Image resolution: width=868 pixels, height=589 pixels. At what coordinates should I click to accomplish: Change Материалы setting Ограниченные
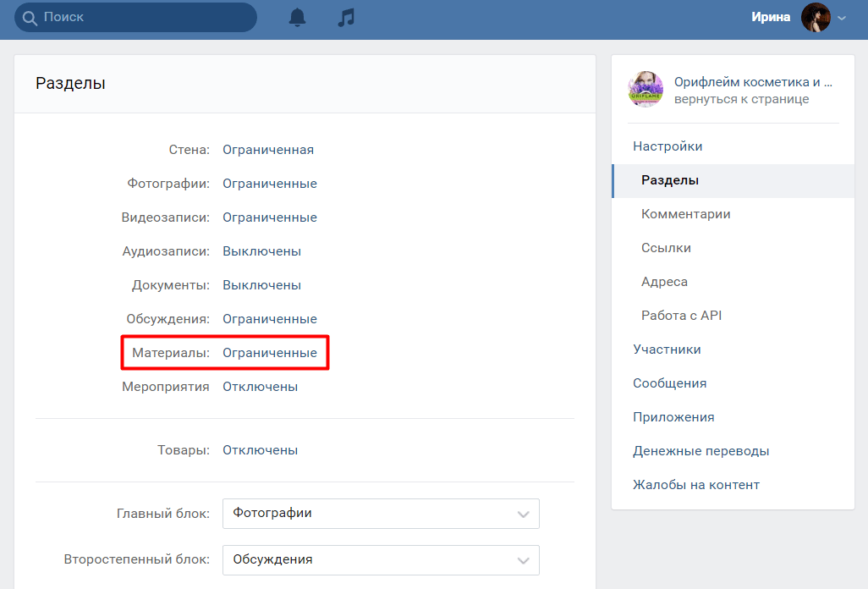coord(270,353)
